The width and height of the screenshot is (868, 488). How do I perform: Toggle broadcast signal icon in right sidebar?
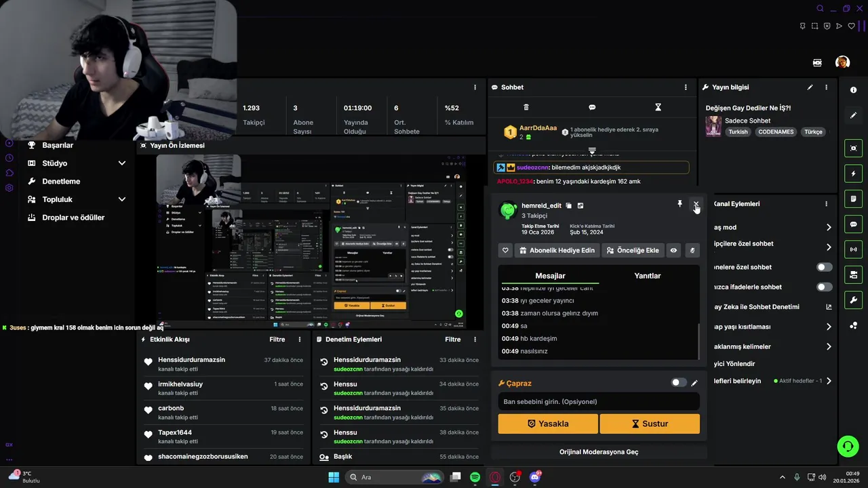[853, 249]
